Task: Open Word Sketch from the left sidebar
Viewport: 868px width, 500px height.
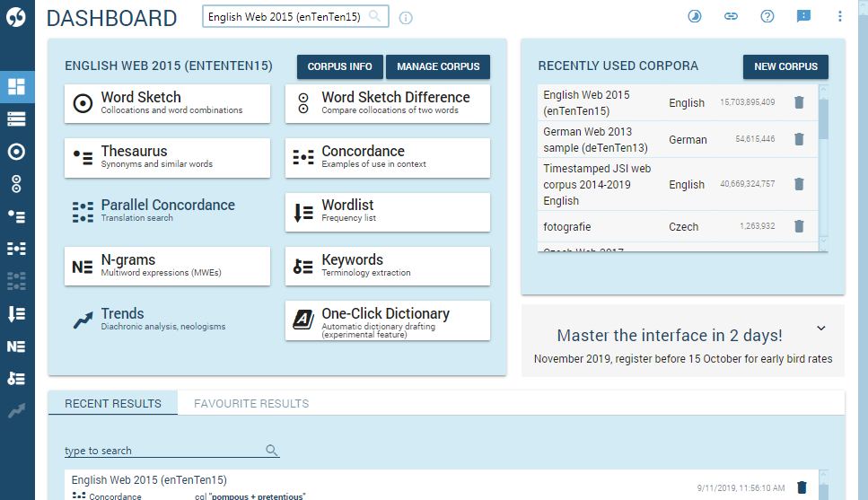Action: (x=16, y=151)
